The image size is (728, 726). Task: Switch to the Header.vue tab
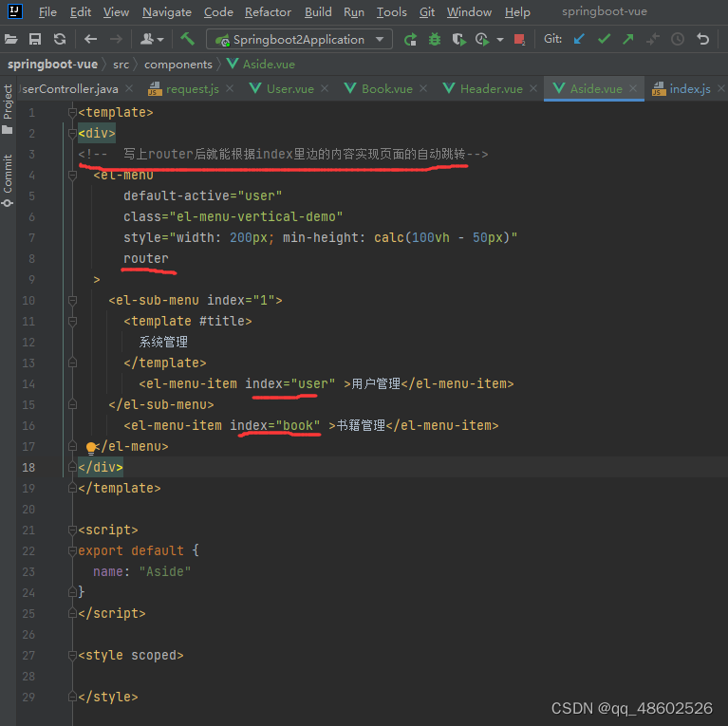click(491, 88)
